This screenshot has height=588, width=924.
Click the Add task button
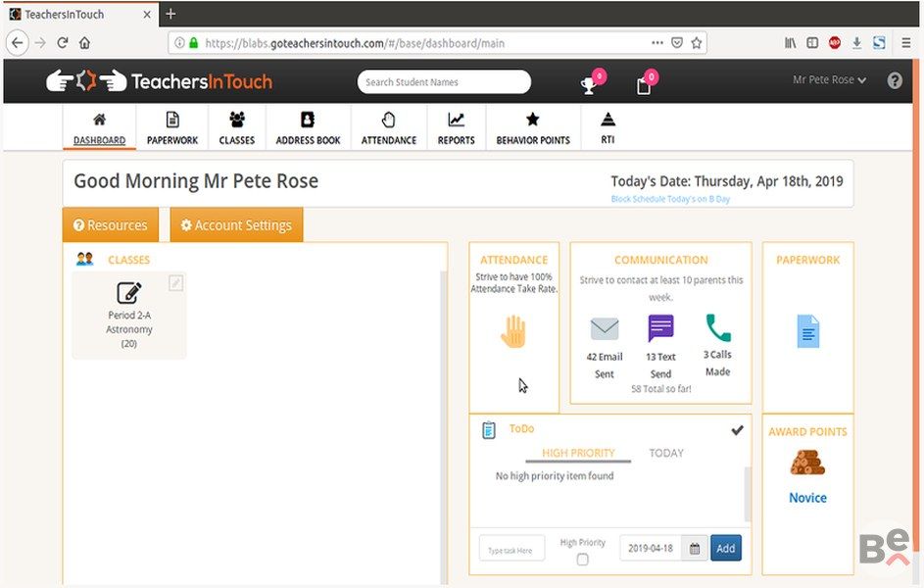click(x=725, y=549)
